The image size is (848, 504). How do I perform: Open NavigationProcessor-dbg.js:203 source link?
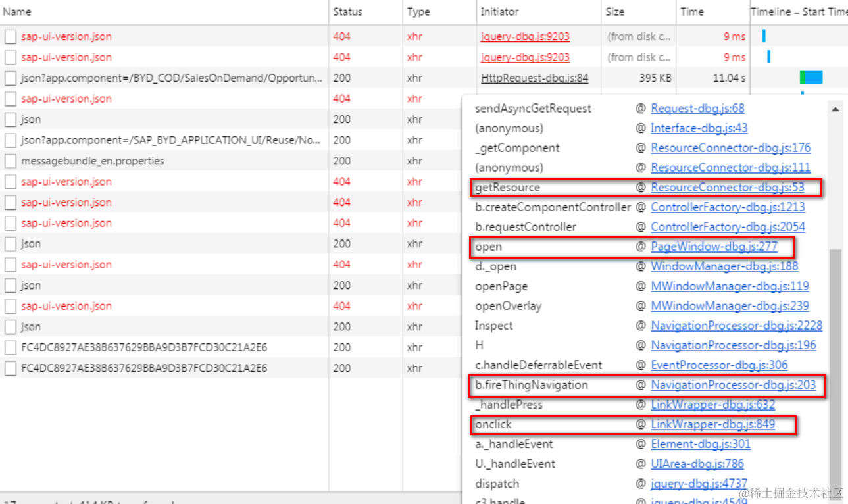734,385
